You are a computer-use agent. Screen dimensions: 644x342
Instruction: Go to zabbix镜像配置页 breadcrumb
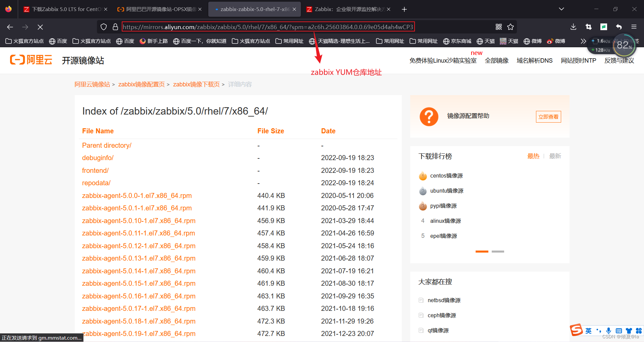(x=141, y=84)
